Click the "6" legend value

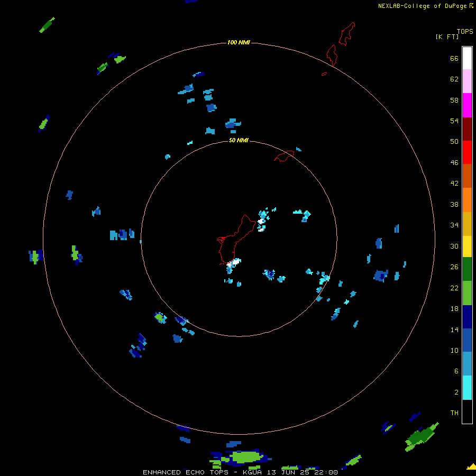pyautogui.click(x=456, y=371)
